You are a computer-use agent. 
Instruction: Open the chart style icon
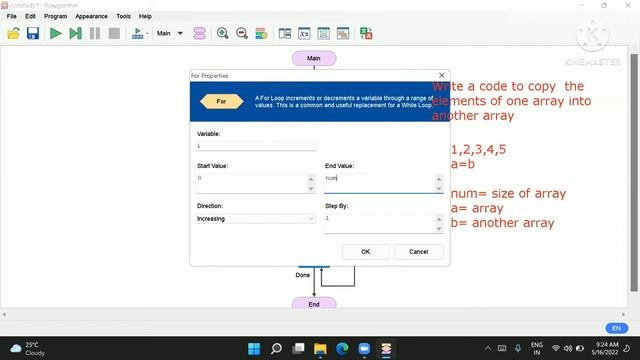[261, 33]
